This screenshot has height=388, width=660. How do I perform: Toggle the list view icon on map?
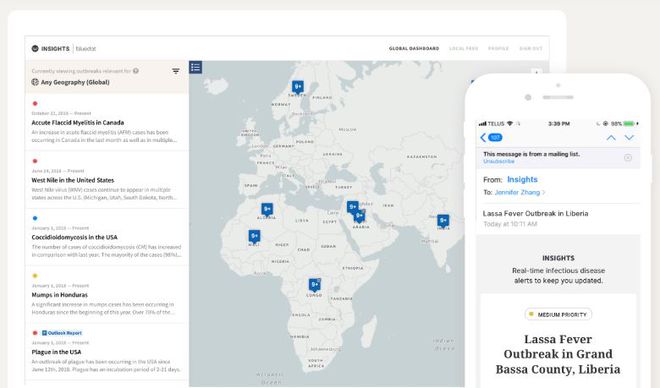(x=195, y=67)
